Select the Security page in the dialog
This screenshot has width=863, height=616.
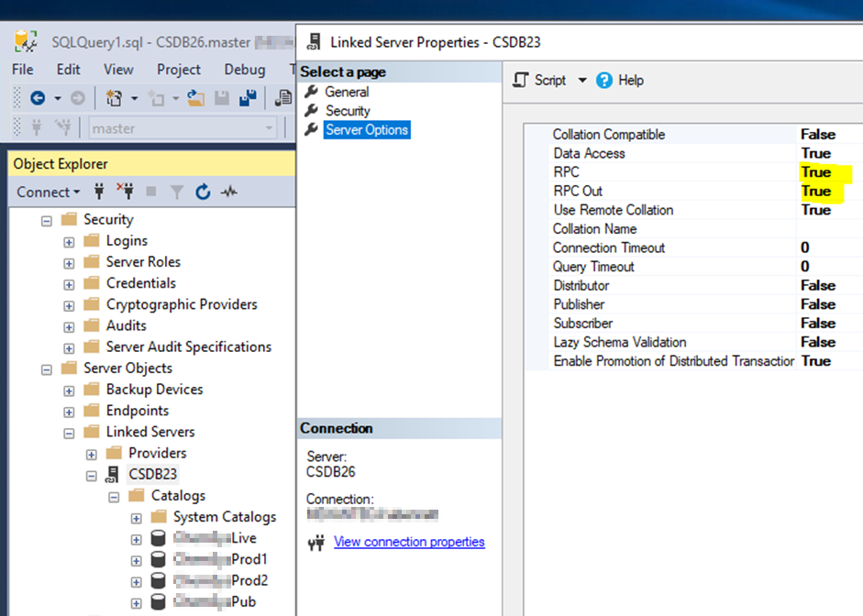(x=348, y=111)
